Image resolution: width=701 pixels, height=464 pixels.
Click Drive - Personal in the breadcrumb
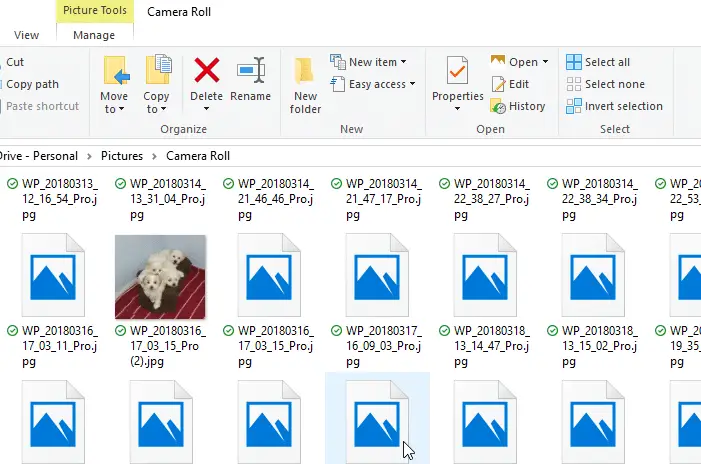38,156
